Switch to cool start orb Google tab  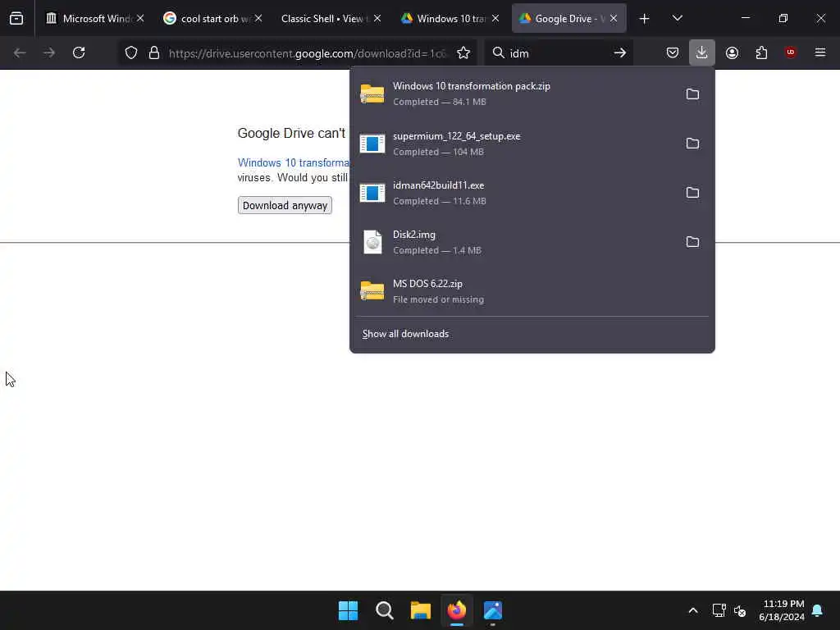(x=214, y=19)
